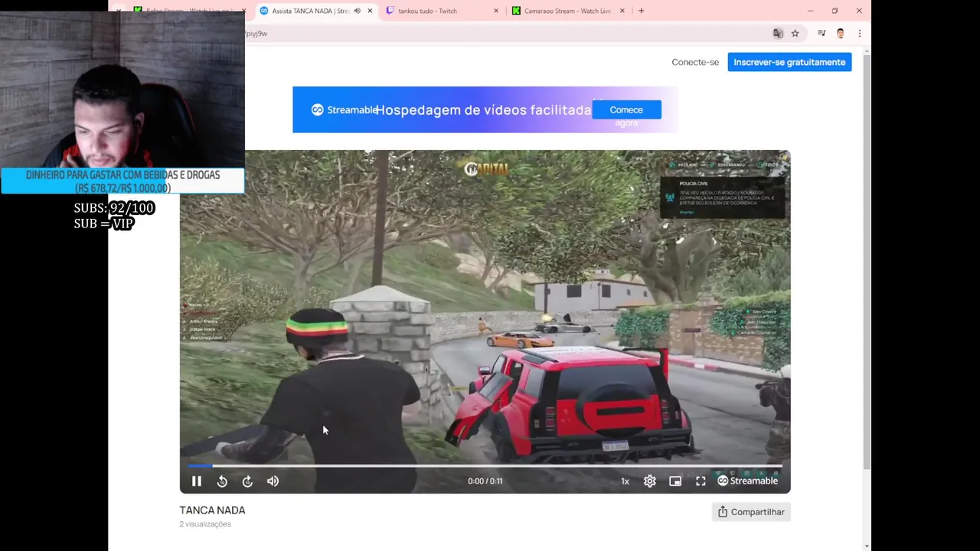980x551 pixels.
Task: Click the Comece button in the banner
Action: (x=626, y=109)
